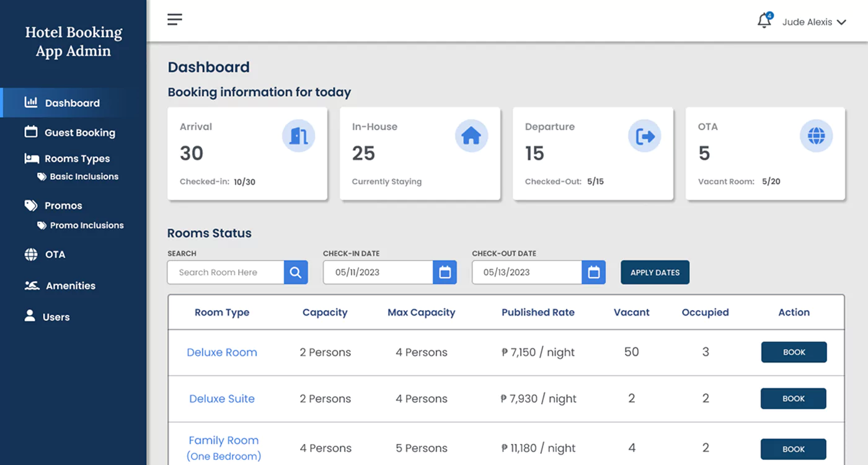Select the OTA globe icon in sidebar
Viewport: 868px width, 465px height.
[x=30, y=254]
